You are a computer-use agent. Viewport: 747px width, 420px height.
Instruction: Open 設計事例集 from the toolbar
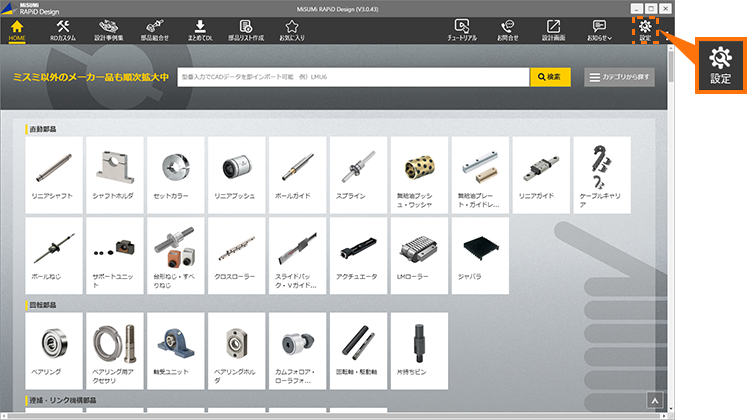pyautogui.click(x=108, y=30)
